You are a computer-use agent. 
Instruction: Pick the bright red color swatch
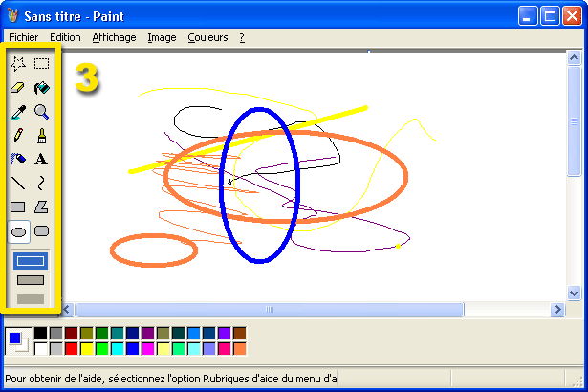tap(72, 348)
